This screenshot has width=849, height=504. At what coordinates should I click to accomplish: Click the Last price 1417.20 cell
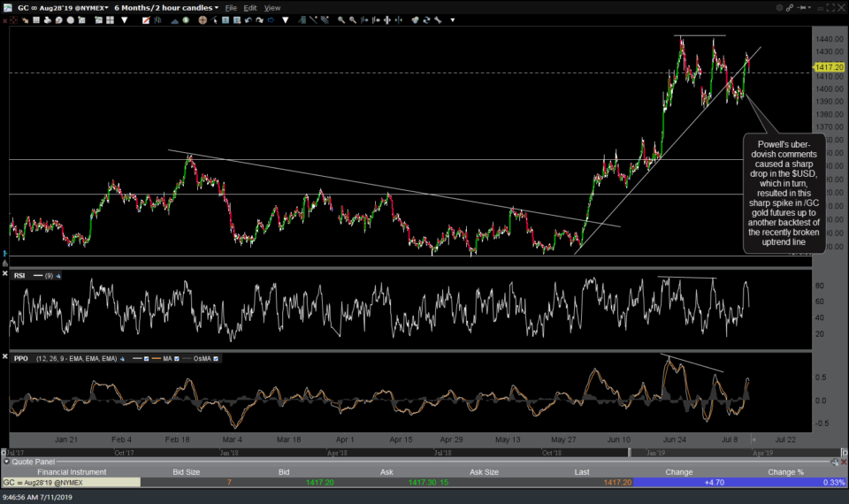point(618,483)
